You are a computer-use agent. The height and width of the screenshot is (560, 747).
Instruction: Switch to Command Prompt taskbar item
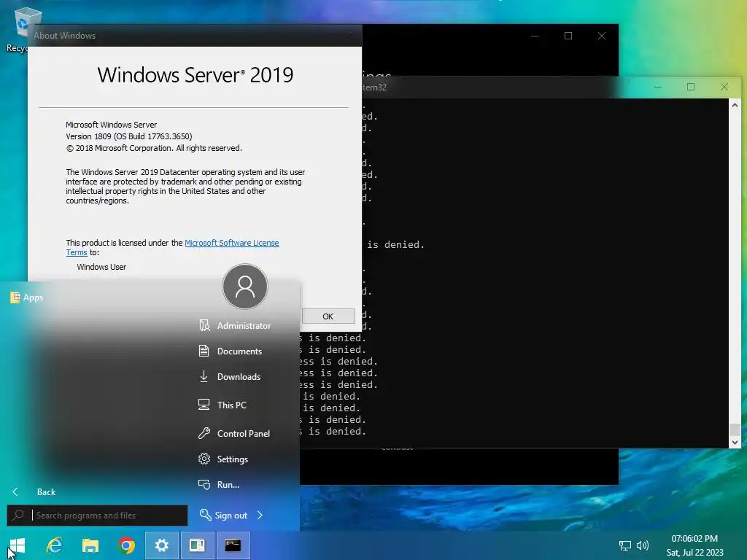point(233,545)
